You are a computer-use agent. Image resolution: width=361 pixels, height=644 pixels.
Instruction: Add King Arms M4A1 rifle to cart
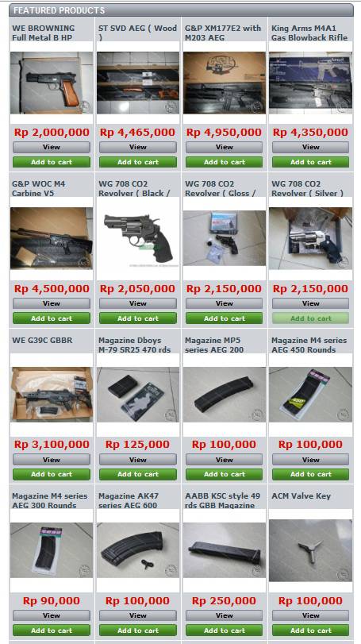(310, 162)
